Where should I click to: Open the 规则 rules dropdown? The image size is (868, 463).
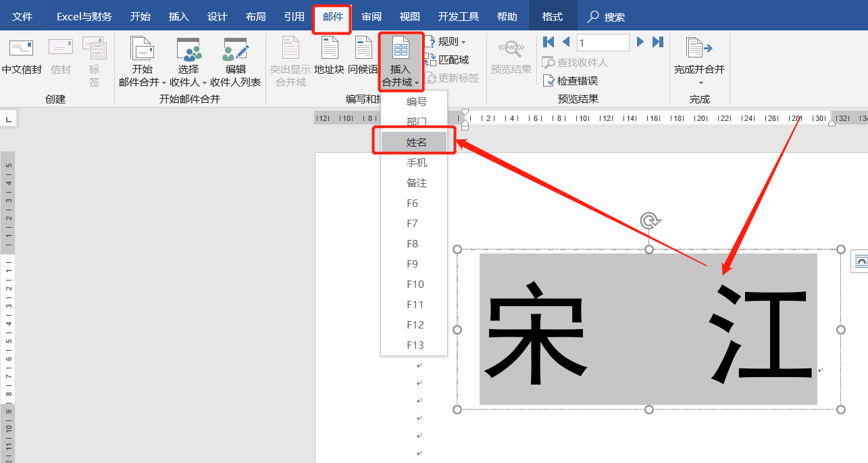coord(446,42)
